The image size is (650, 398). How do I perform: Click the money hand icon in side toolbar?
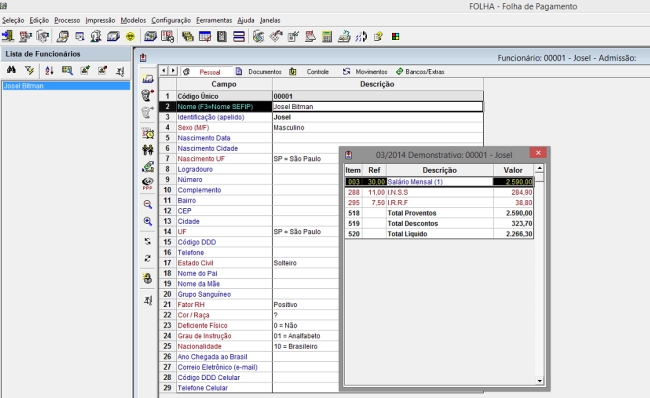(x=148, y=166)
